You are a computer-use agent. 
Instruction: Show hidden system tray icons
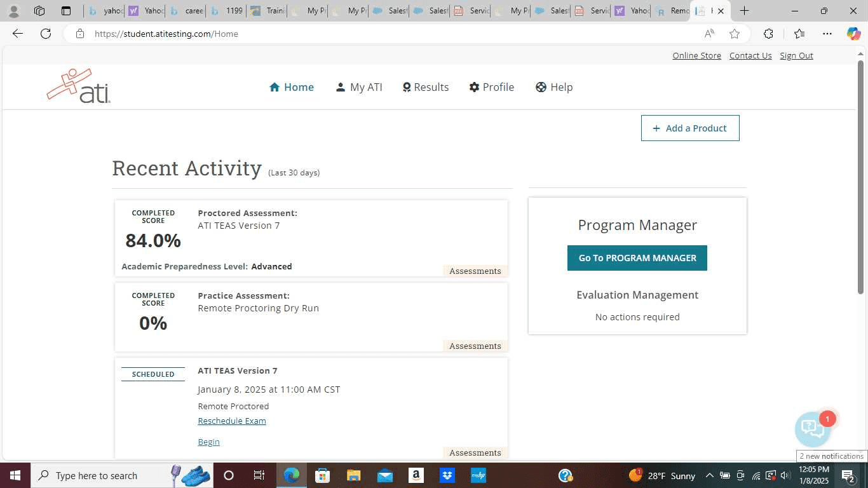709,475
